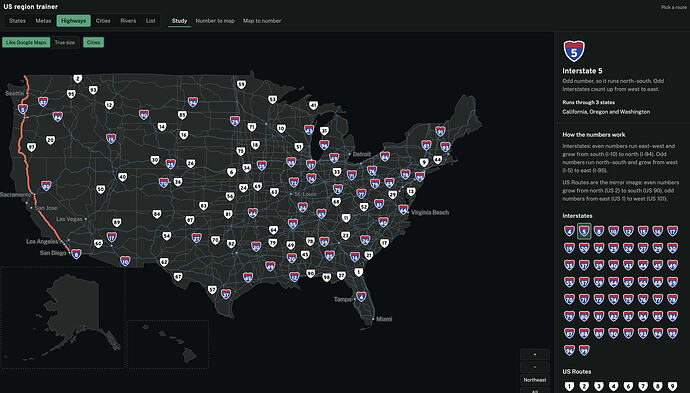The image size is (690, 393).
Task: Select the Study mode tab
Action: click(x=180, y=21)
